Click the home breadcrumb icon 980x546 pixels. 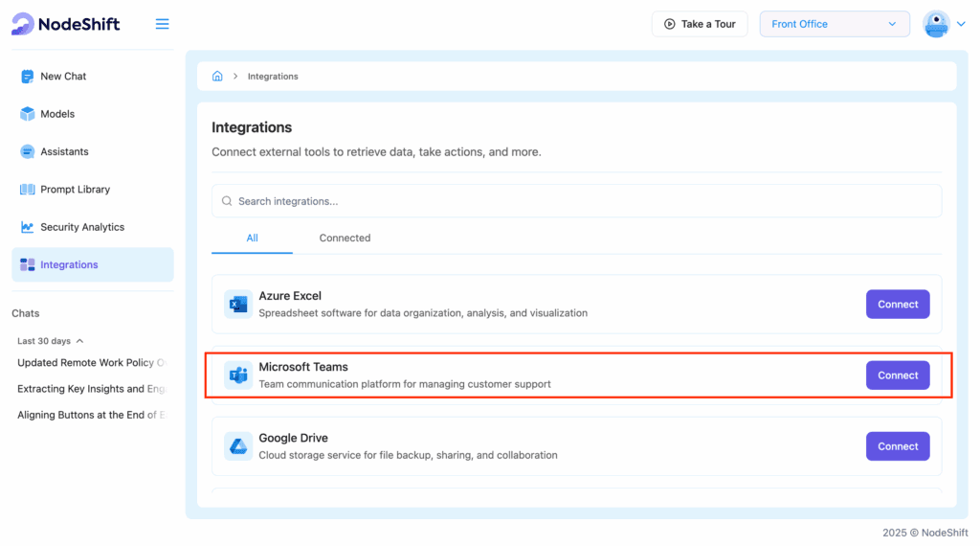tap(217, 77)
